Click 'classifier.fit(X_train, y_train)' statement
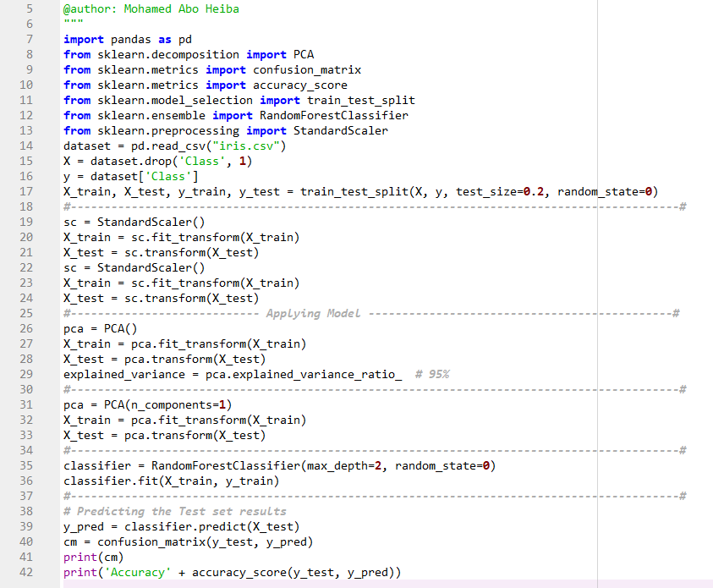 click(x=172, y=481)
